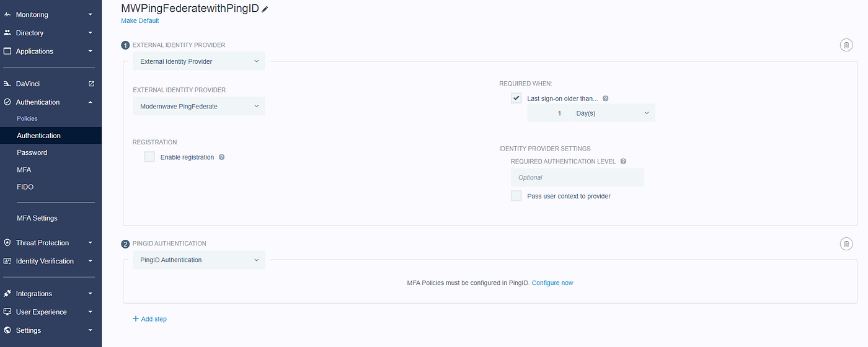Check the Enable registration checkbox
This screenshot has width=868, height=347.
click(149, 157)
